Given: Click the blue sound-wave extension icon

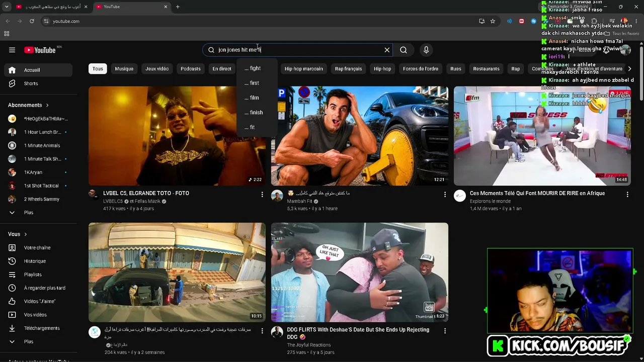Looking at the screenshot, I should (509, 21).
